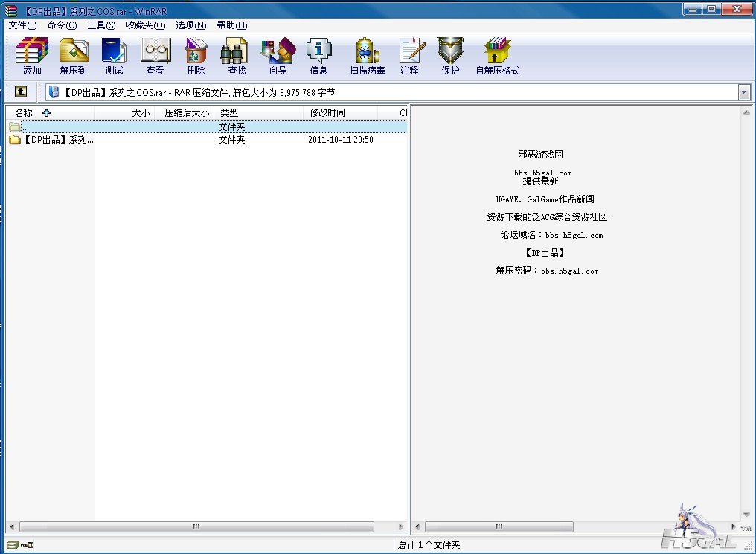Sort files by 名称 column header
This screenshot has width=756, height=554.
(x=24, y=113)
